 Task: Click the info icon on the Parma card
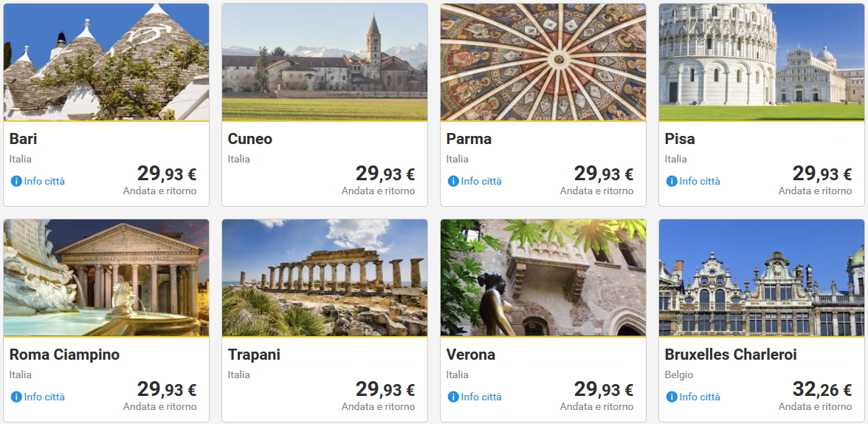point(453,181)
